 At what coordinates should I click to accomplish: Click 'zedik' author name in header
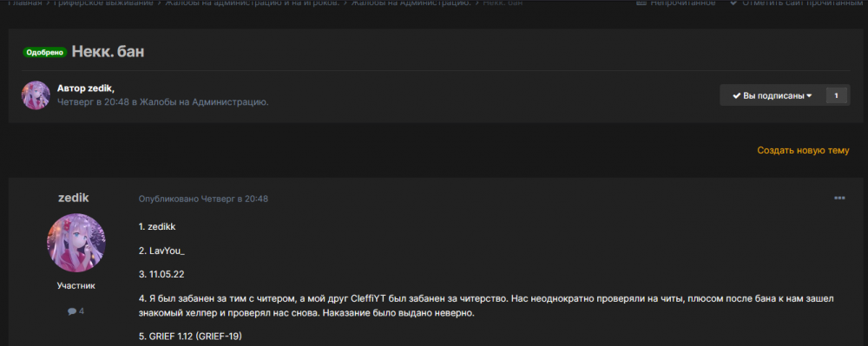(101, 88)
